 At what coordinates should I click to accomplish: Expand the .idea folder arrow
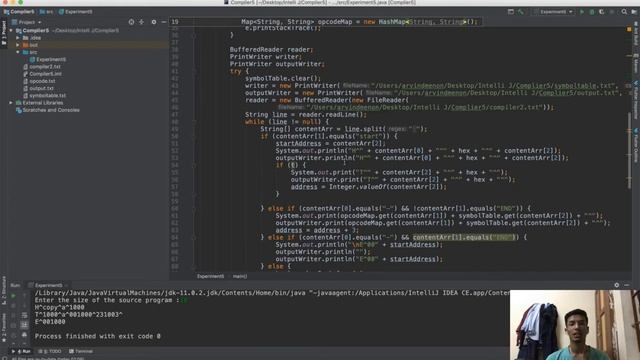pyautogui.click(x=18, y=38)
